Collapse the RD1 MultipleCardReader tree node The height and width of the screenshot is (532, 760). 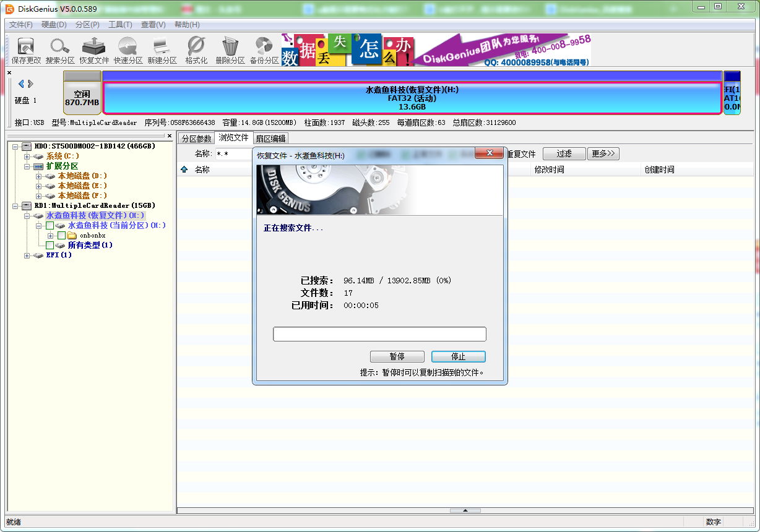[x=15, y=205]
